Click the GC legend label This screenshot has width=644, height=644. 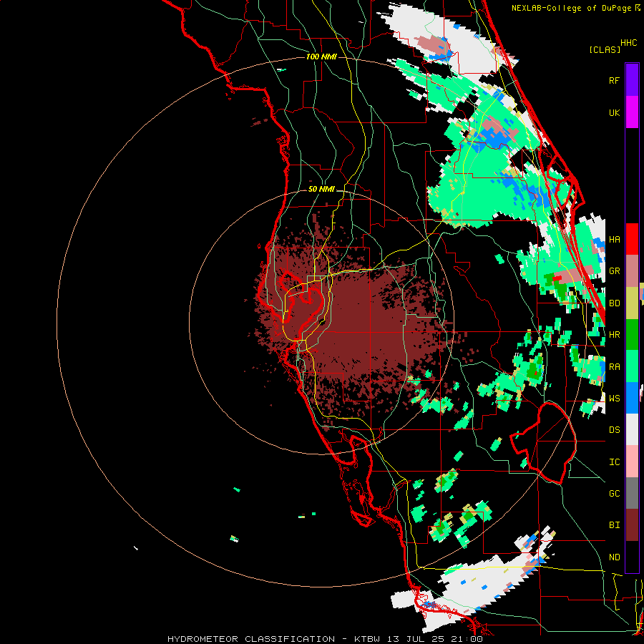click(614, 494)
